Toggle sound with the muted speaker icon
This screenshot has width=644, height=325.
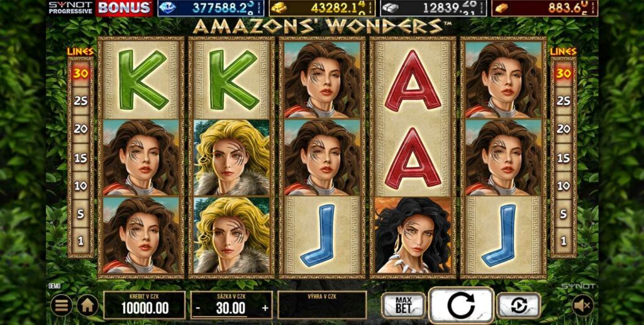pyautogui.click(x=583, y=306)
